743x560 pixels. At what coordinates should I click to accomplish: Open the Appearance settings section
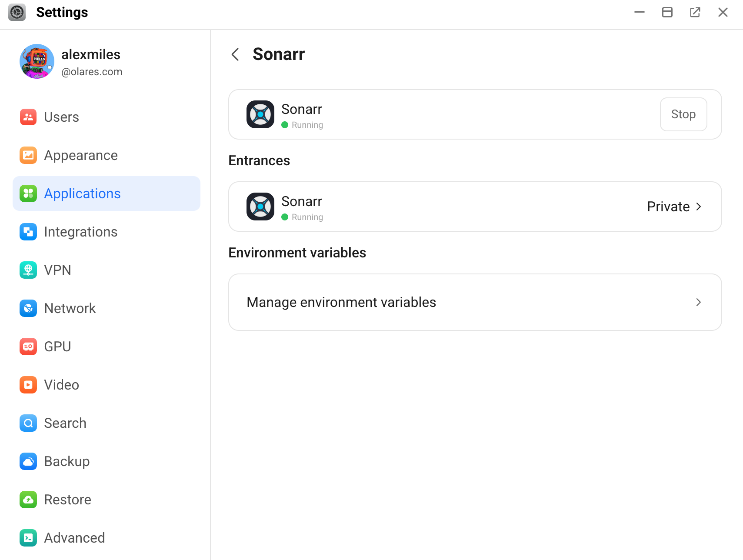tap(81, 155)
